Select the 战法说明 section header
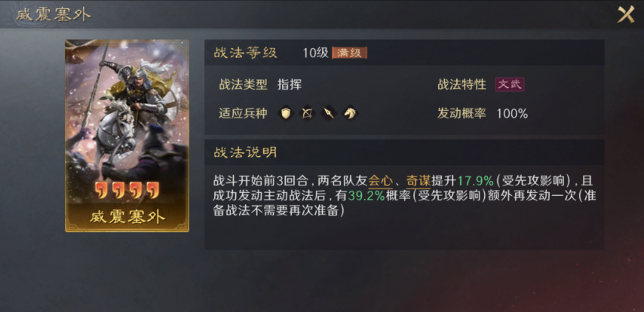Viewport: 644px width, 312px height. pos(245,152)
